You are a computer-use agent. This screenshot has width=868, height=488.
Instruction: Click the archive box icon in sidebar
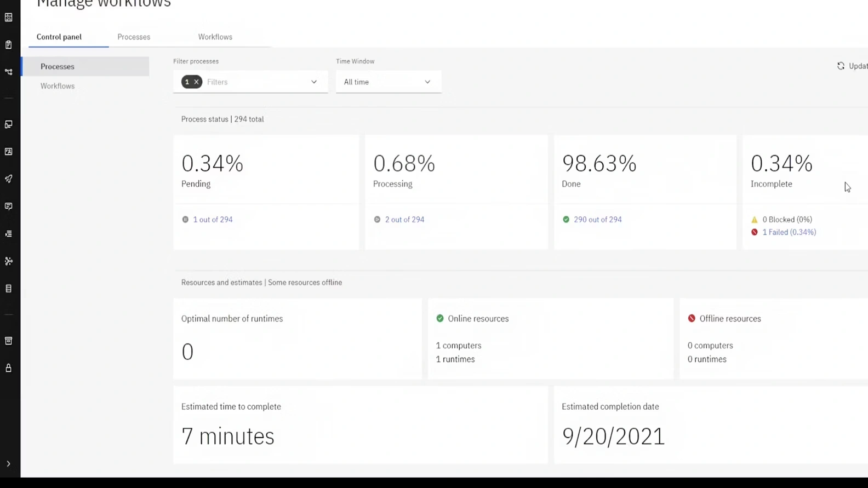click(9, 341)
